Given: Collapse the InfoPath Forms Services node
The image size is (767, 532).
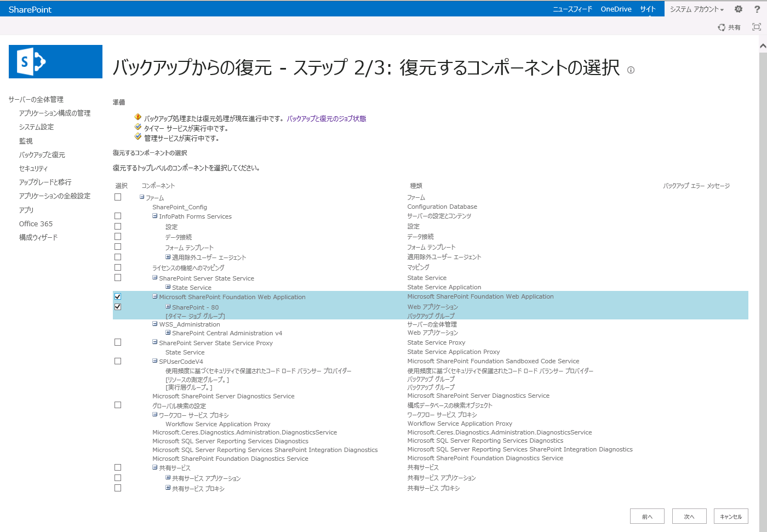Looking at the screenshot, I should 155,216.
